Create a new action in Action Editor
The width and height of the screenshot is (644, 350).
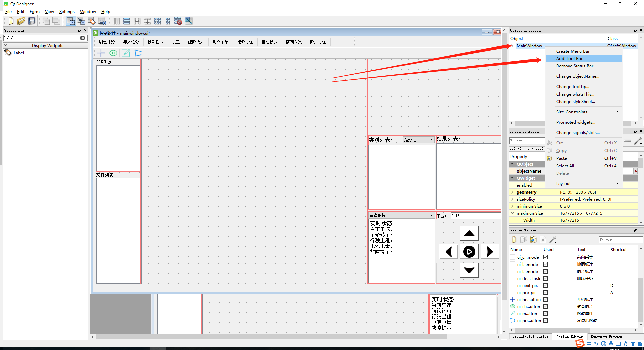coord(514,239)
